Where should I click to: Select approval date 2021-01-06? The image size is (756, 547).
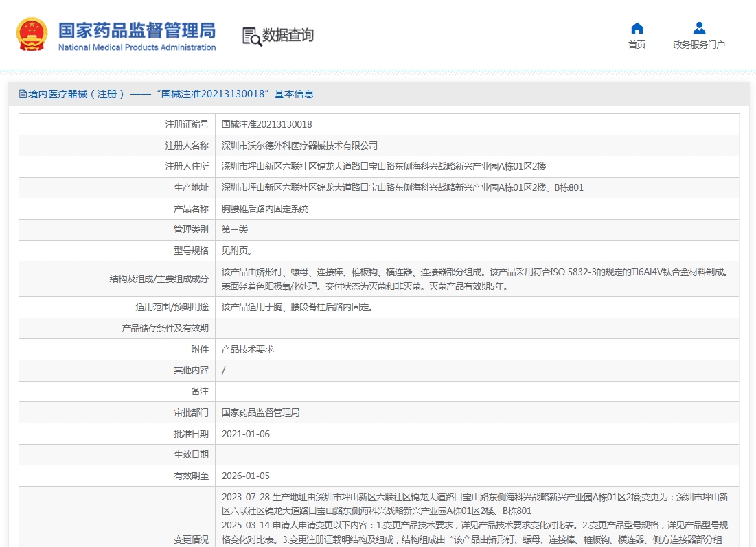pyautogui.click(x=245, y=434)
